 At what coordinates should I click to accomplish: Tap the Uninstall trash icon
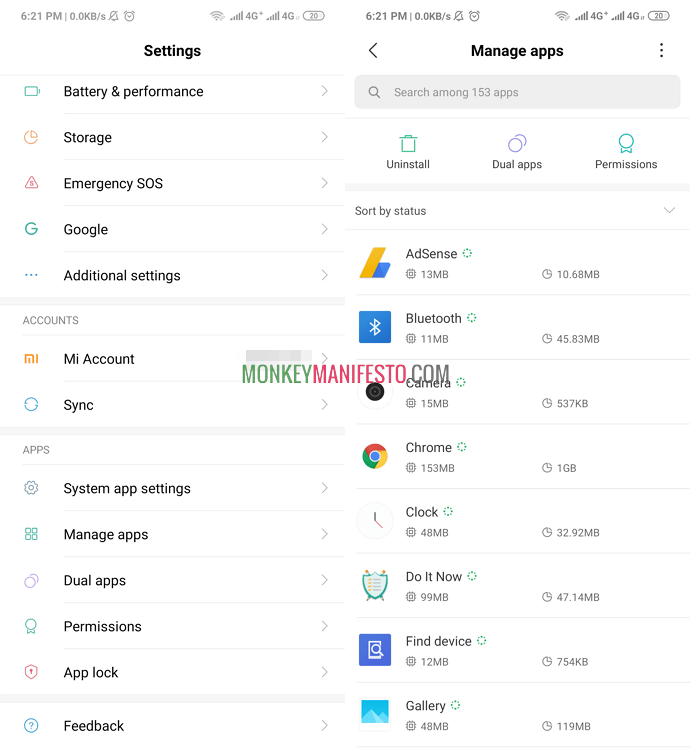click(408, 143)
